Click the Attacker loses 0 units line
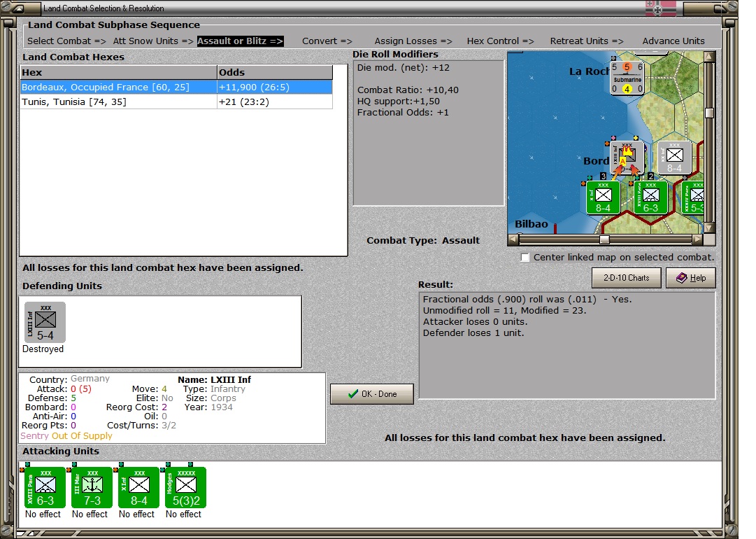 (x=476, y=321)
